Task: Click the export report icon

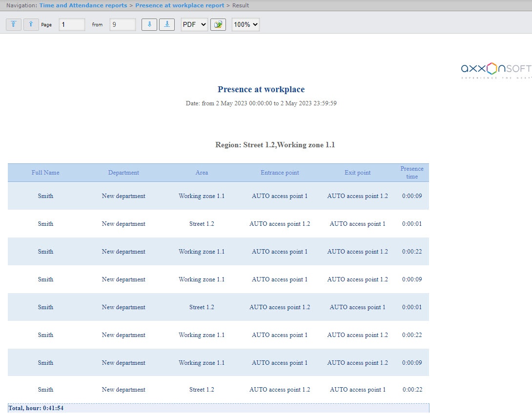Action: click(218, 24)
